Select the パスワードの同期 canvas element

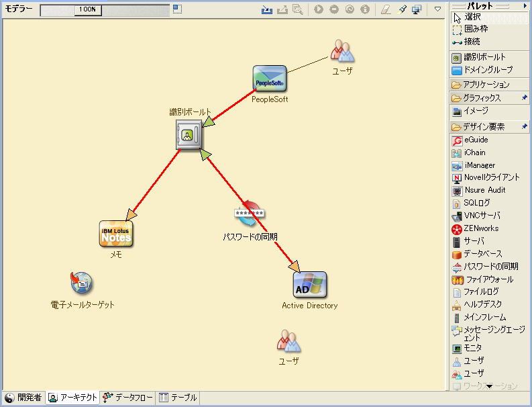click(x=250, y=214)
